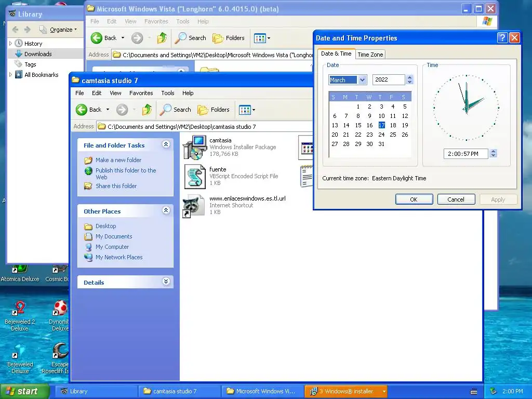
Task: Click the Up folder icon in camtasia window
Action: (x=147, y=110)
